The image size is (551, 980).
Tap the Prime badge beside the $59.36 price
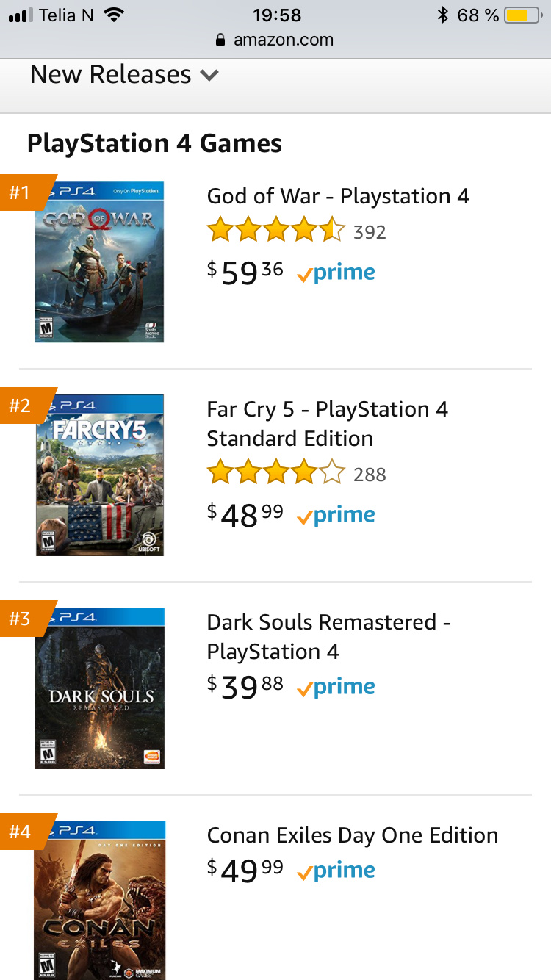click(336, 273)
